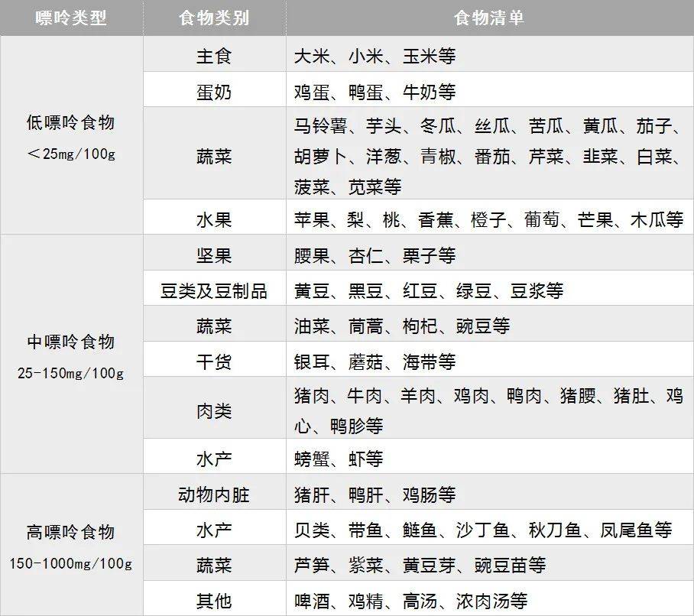
Task: Select the 食物类别 header cell
Action: point(214,18)
